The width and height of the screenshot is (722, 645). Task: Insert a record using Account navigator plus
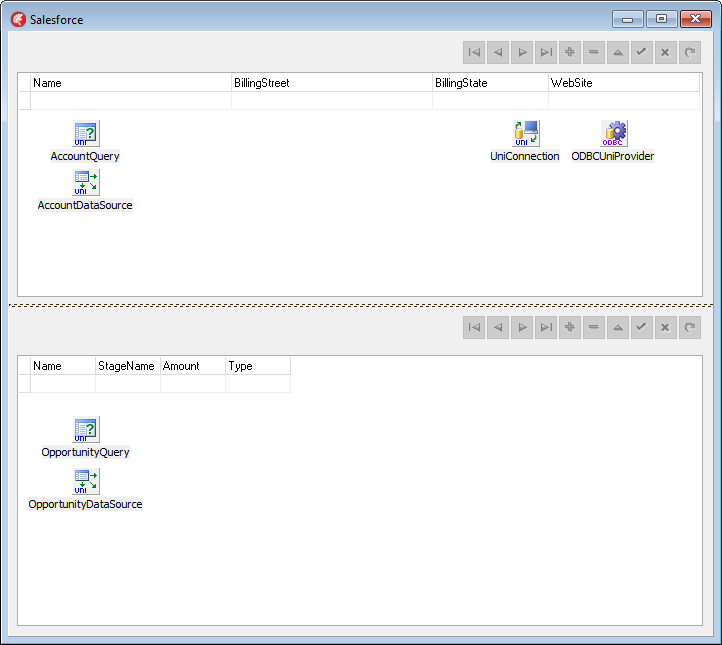(x=570, y=52)
